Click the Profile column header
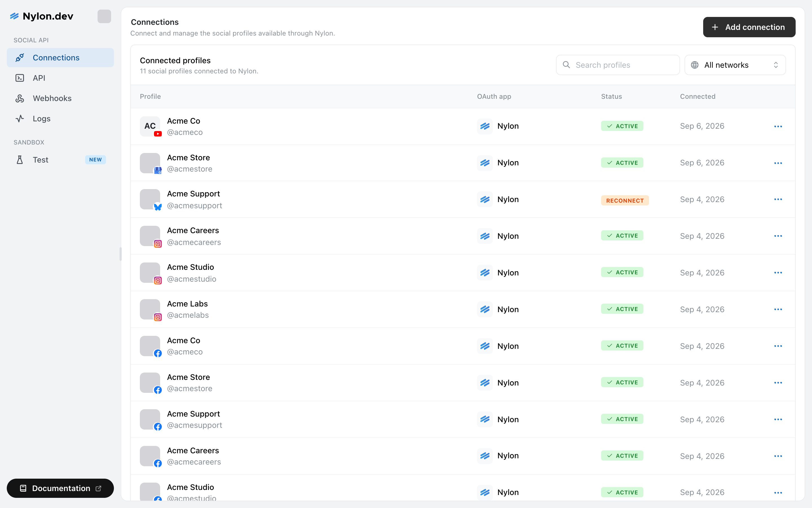Screen dimensions: 812x508 150,97
